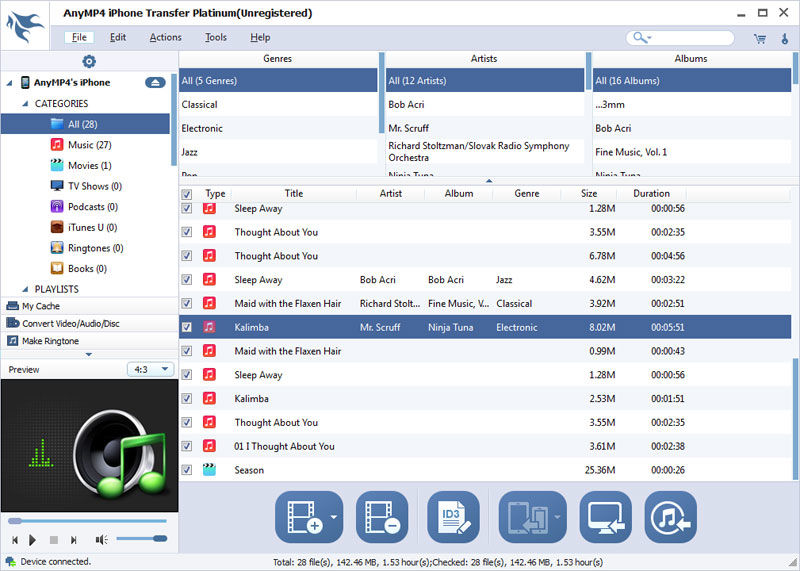Open the shopping cart purchase icon
The width and height of the screenshot is (800, 571).
(x=760, y=38)
